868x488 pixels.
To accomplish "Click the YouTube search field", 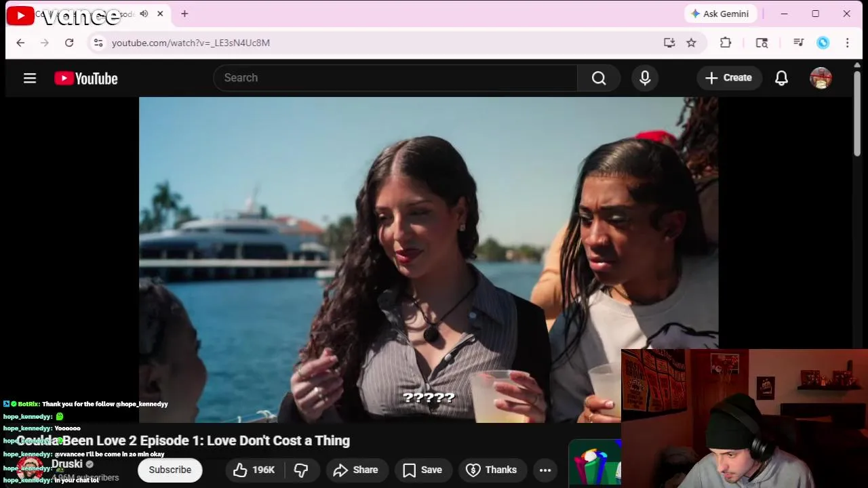I will pyautogui.click(x=395, y=78).
